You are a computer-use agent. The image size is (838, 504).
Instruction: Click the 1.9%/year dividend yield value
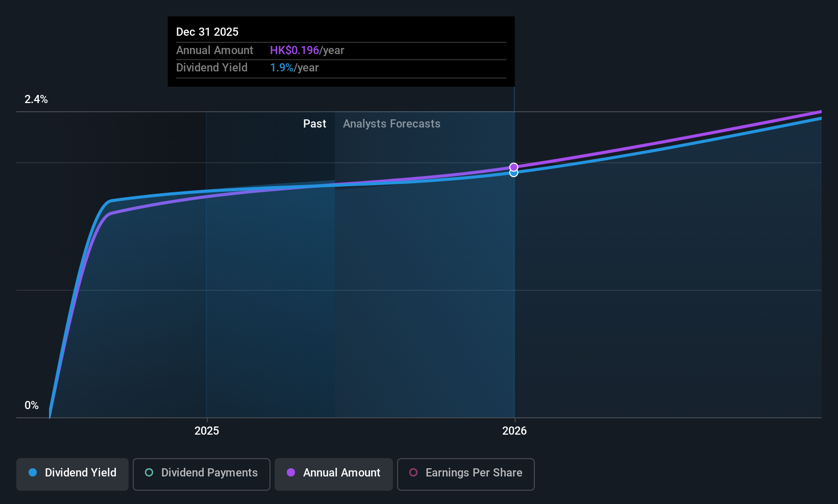click(x=294, y=68)
